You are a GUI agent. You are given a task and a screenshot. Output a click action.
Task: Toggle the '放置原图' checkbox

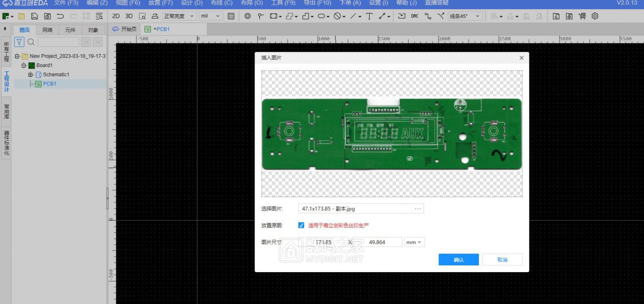(x=301, y=225)
